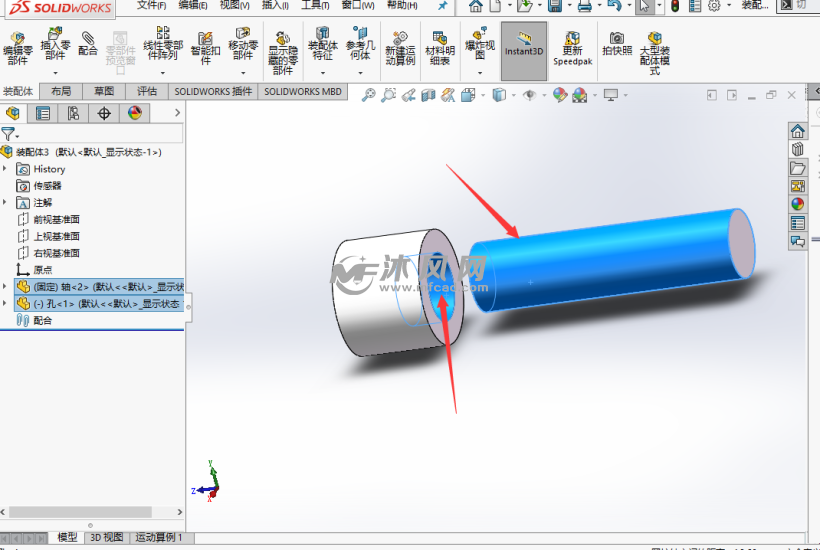Expand the Assembly Features dropdown arrow
820x550 pixels.
point(323,73)
